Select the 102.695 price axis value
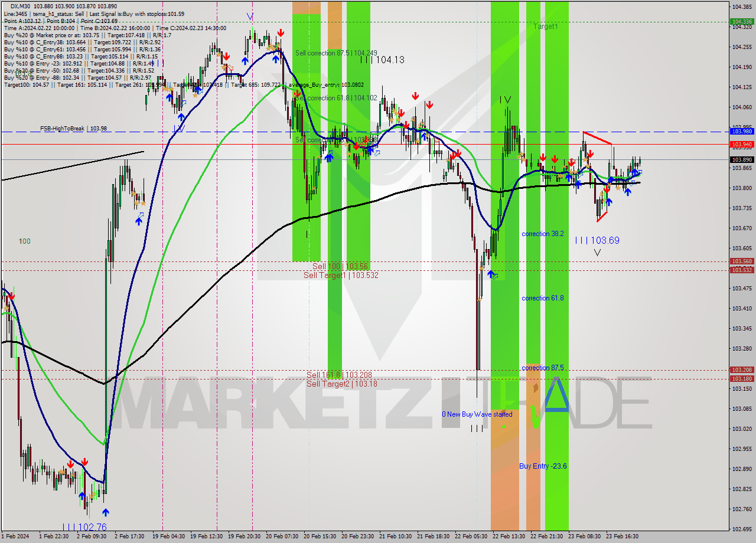The height and width of the screenshot is (543, 756). point(742,529)
